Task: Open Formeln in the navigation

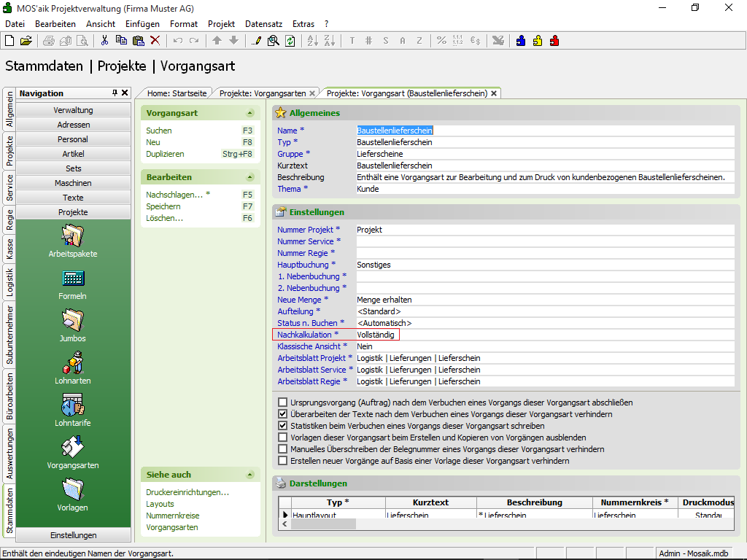Action: [x=73, y=284]
